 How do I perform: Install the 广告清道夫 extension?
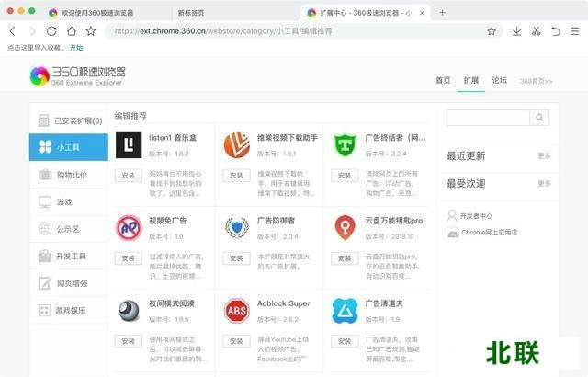[345, 341]
